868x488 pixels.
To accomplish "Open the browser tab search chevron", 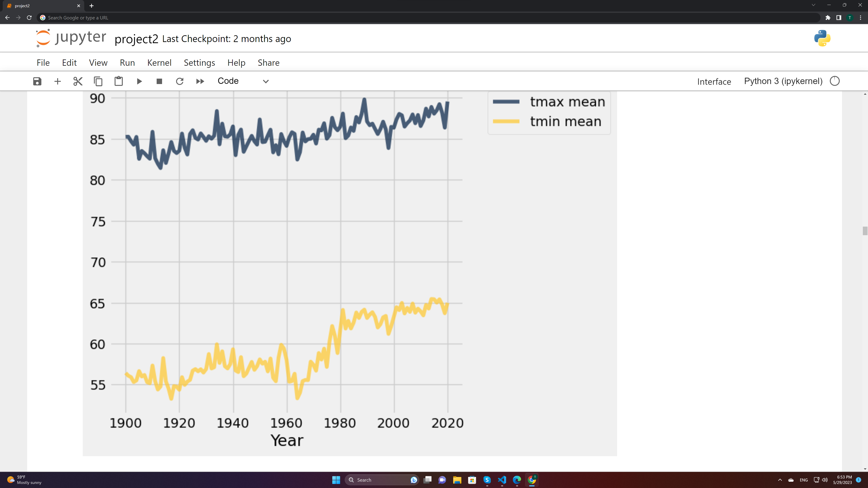I will [x=813, y=5].
